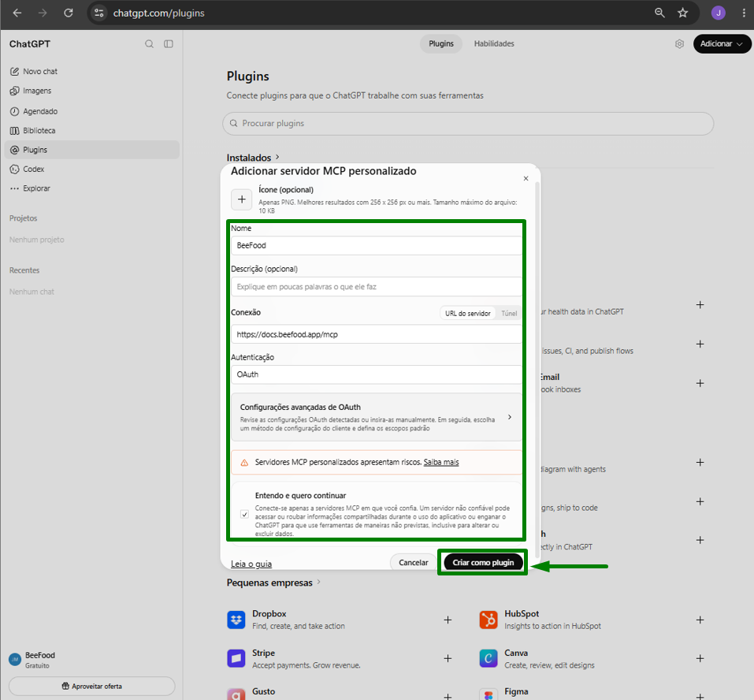Click the 'Criar como plugin' button
Image resolution: width=754 pixels, height=700 pixels.
pos(483,562)
